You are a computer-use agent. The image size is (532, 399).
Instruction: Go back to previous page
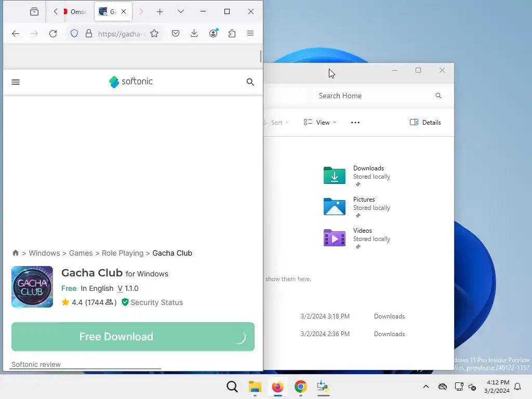(x=16, y=34)
